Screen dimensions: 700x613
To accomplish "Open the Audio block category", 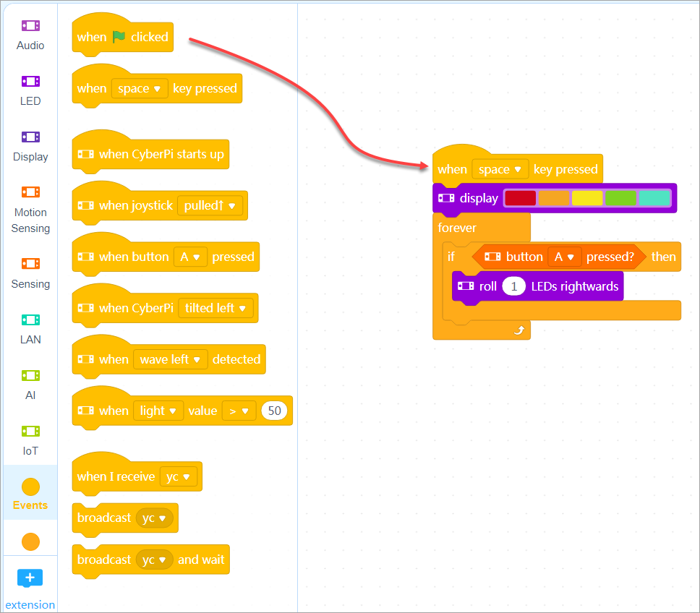I will coord(30,35).
